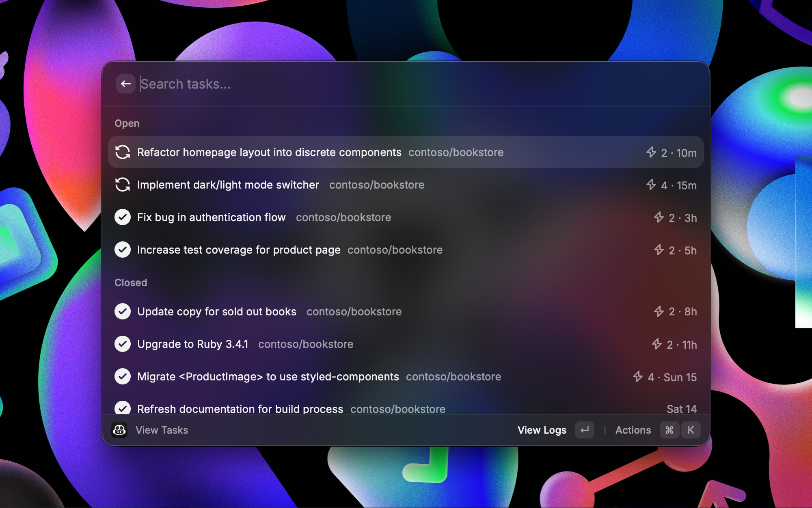Image resolution: width=812 pixels, height=508 pixels.
Task: Click sync icon on dark/light mode task
Action: click(x=122, y=185)
